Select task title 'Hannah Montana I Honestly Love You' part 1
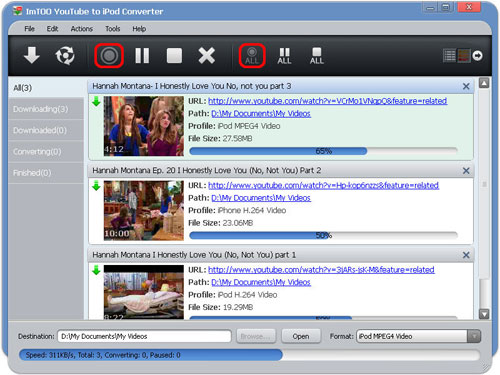This screenshot has width=500, height=375. coord(194,255)
